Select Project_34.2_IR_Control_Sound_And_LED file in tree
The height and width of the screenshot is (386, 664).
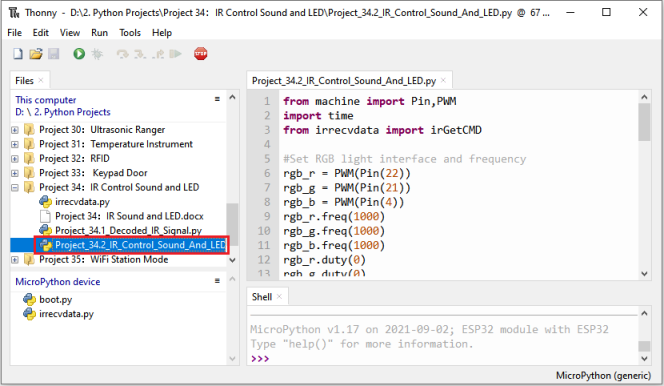140,245
